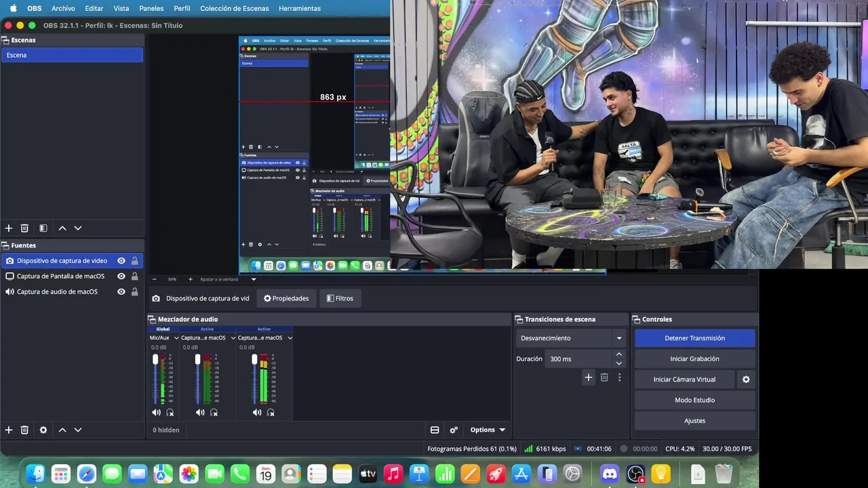Launch Finder from the Dock
Screen dimensions: 868x488
tap(35, 474)
